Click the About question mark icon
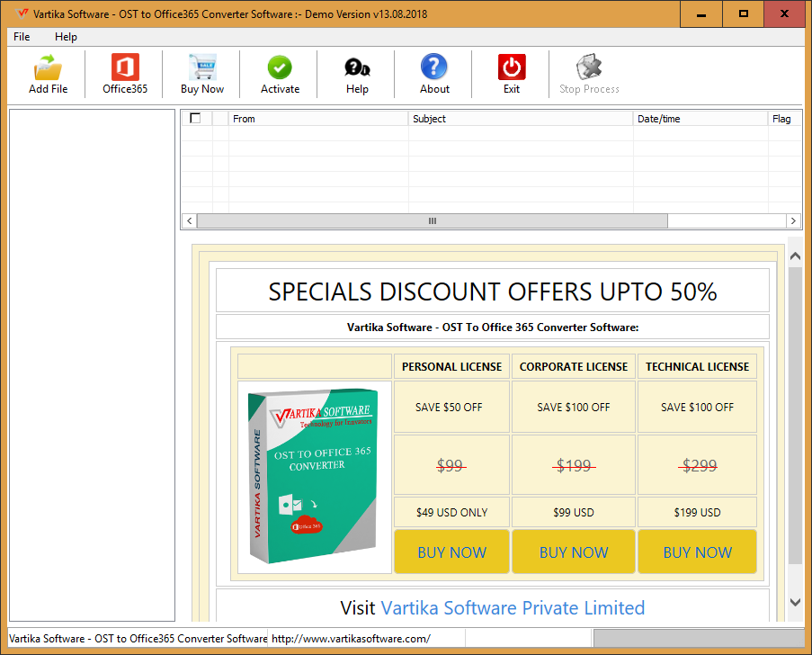Image resolution: width=812 pixels, height=655 pixels. point(434,67)
